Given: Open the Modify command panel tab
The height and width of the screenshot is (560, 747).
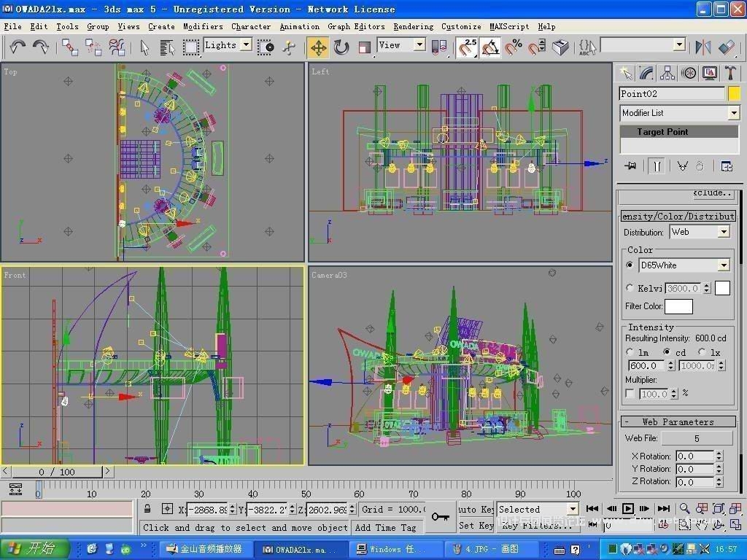Looking at the screenshot, I should [646, 73].
